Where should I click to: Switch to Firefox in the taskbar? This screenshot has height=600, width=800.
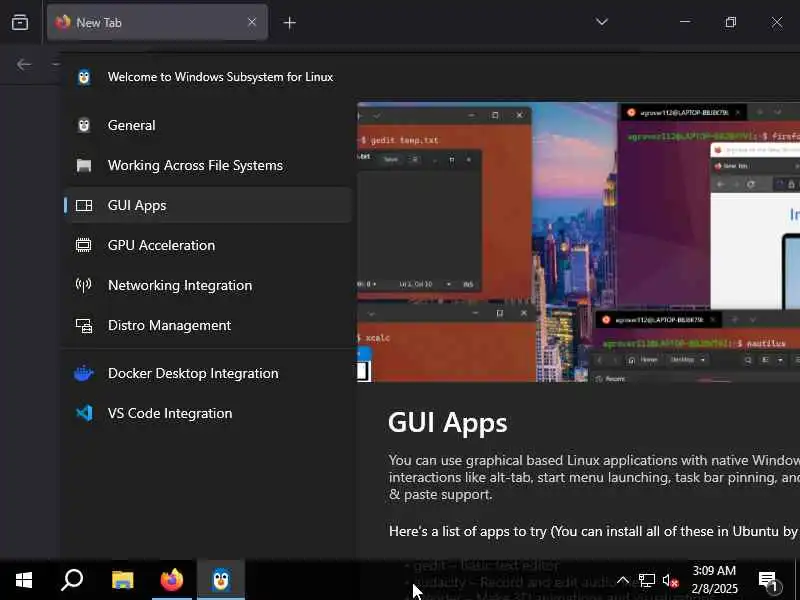coord(172,580)
